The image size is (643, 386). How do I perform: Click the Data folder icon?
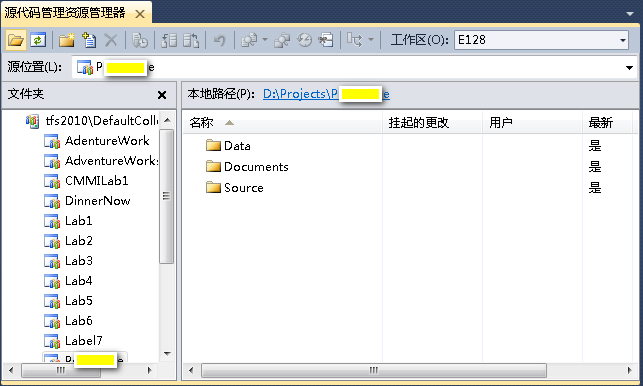[x=213, y=145]
